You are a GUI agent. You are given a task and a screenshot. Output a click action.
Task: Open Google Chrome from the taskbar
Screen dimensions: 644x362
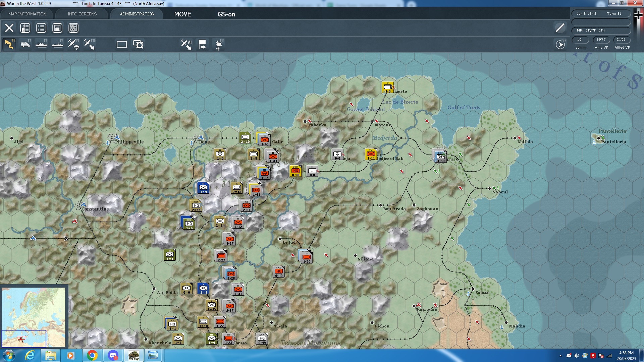[92, 355]
